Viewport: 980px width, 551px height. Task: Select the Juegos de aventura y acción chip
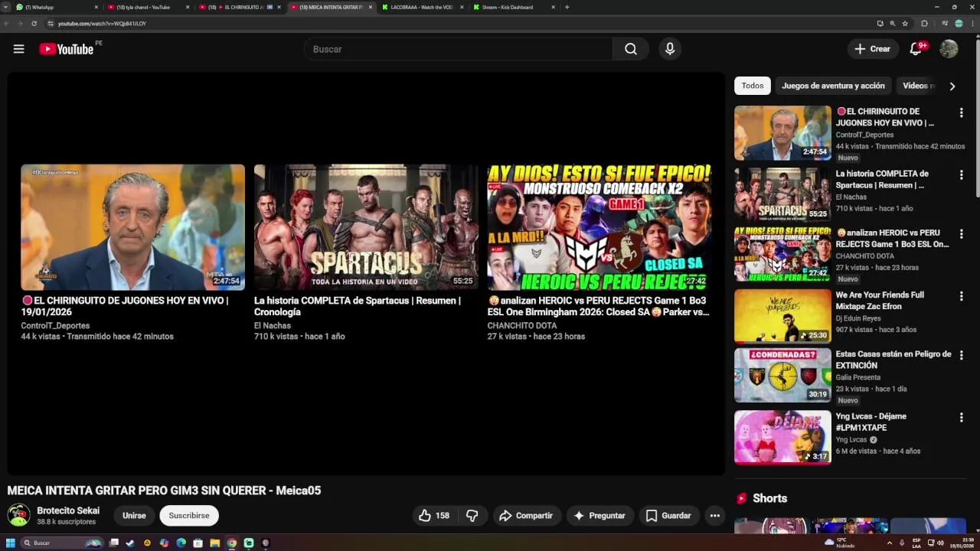833,86
